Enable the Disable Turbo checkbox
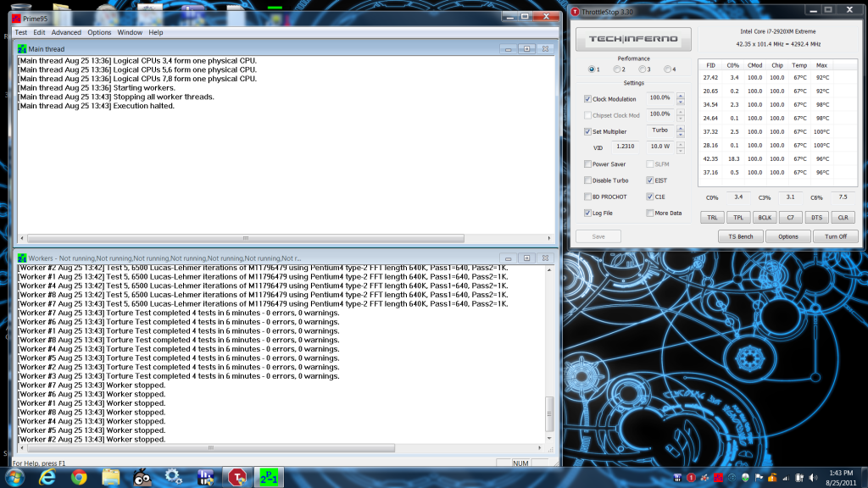Viewport: 868px width, 488px height. coord(587,180)
